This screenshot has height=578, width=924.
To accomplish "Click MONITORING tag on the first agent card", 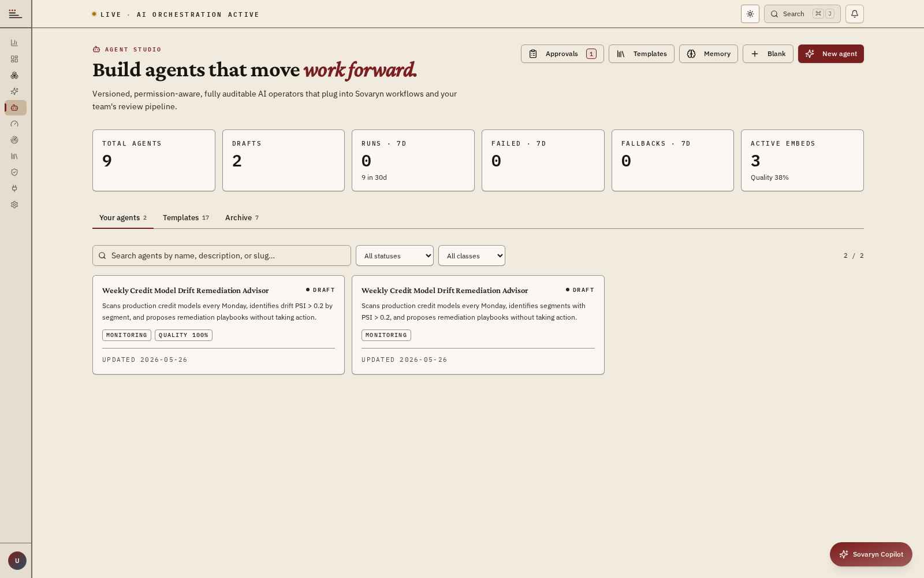I will tap(126, 335).
